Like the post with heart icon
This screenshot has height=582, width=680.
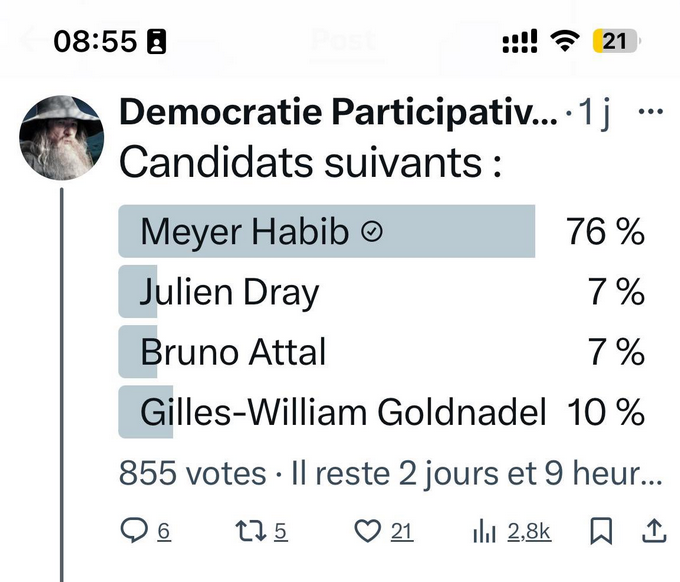pos(370,532)
